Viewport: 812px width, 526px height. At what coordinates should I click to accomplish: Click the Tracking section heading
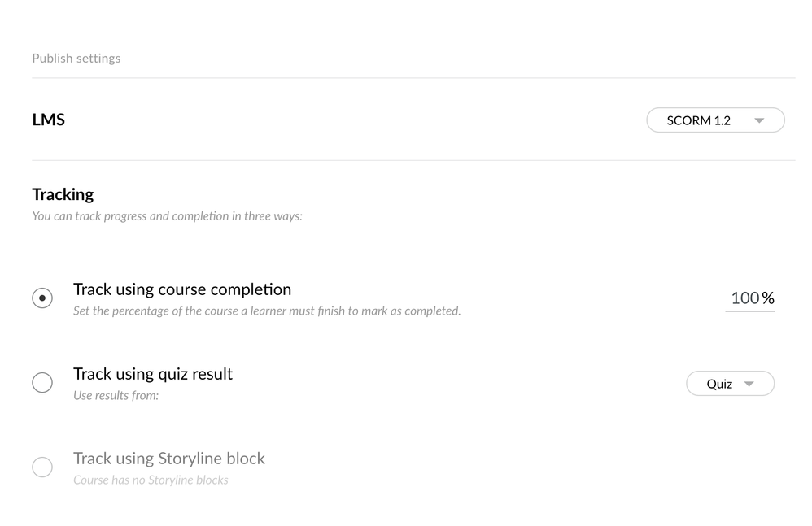(63, 194)
